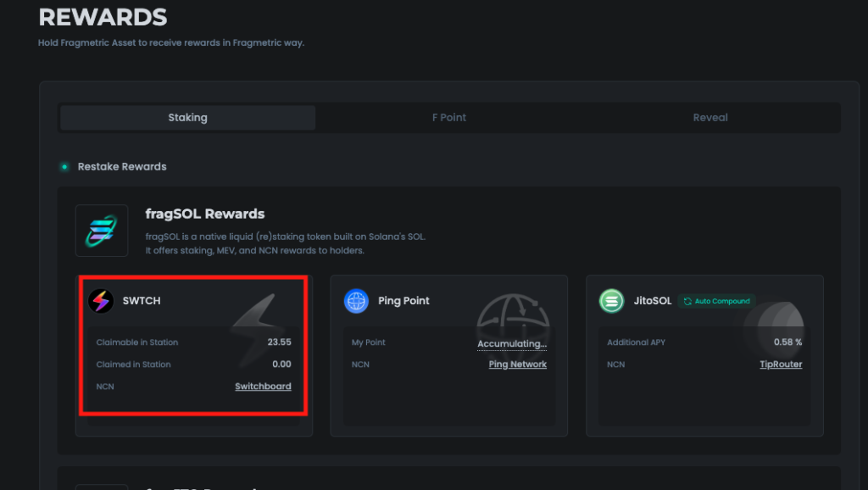This screenshot has height=490, width=868.
Task: Click the REWARDS page heading
Action: pos(103,17)
